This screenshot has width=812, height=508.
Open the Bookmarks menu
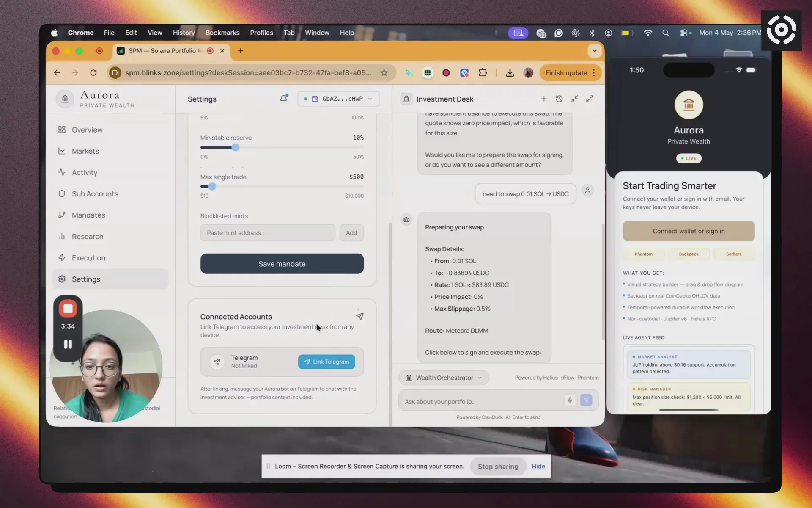[x=222, y=33]
